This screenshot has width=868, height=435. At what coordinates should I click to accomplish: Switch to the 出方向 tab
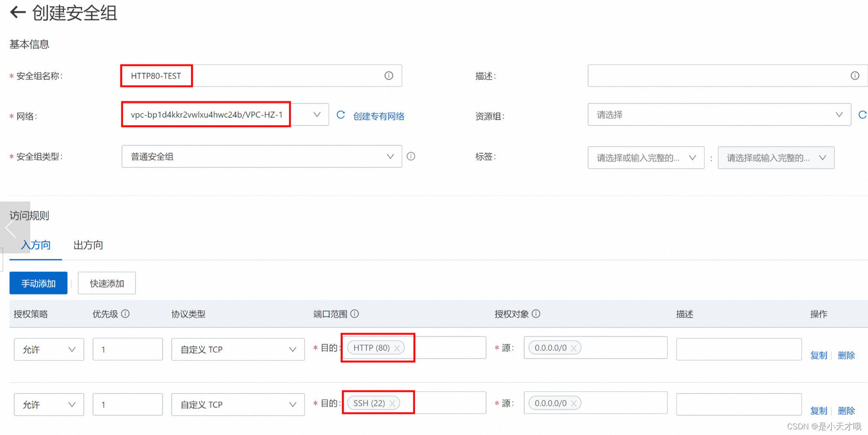88,245
